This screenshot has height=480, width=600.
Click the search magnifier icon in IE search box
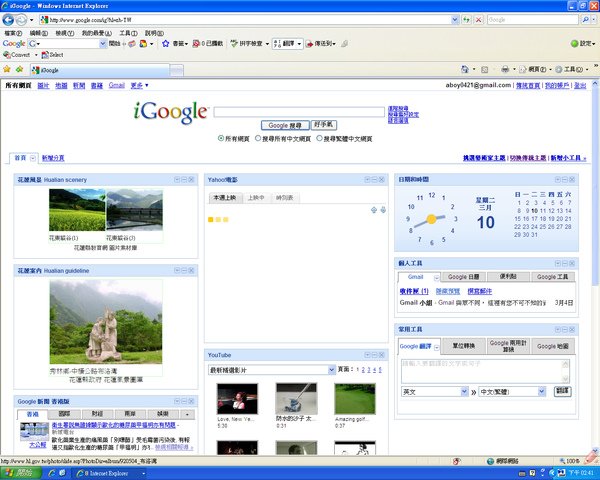coord(585,20)
